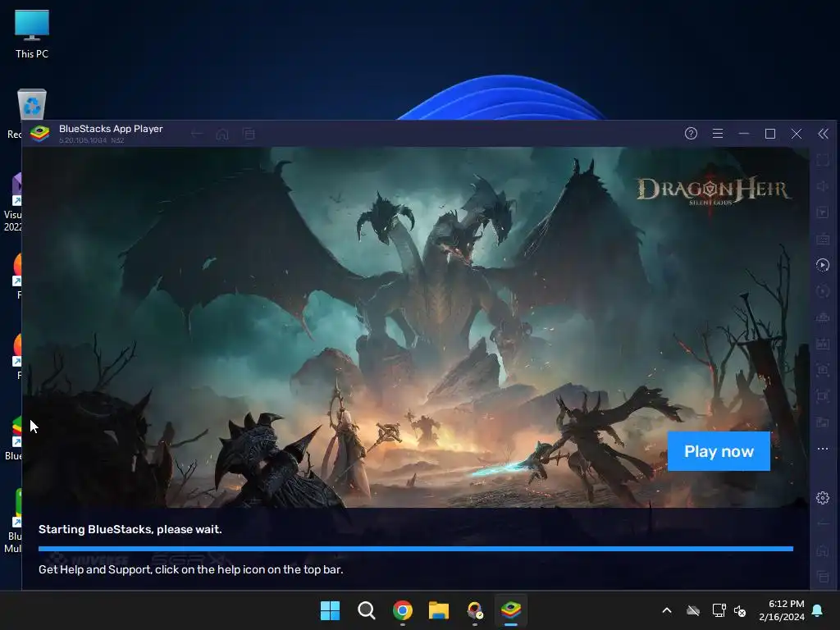This screenshot has height=630, width=840.
Task: Click the install APK sidebar icon
Action: pos(823,344)
